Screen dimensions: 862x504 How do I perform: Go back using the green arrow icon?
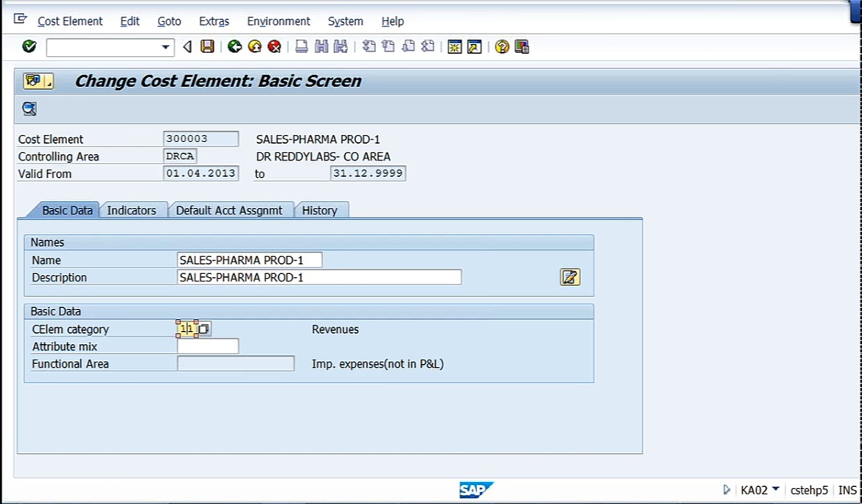(234, 46)
